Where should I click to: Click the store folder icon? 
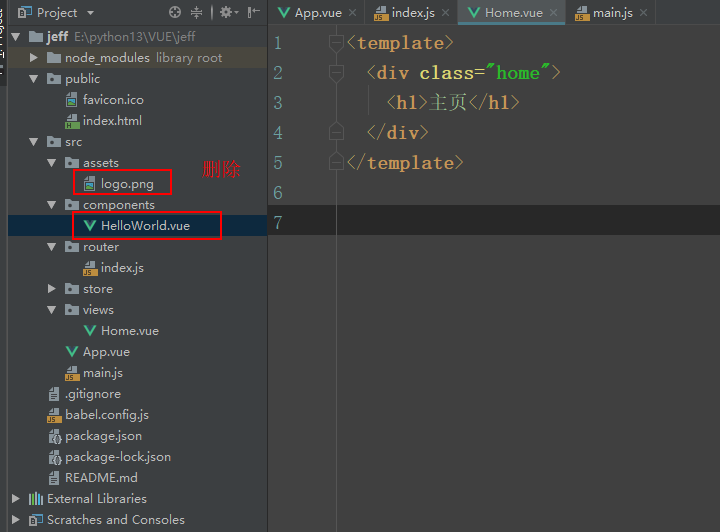click(72, 289)
